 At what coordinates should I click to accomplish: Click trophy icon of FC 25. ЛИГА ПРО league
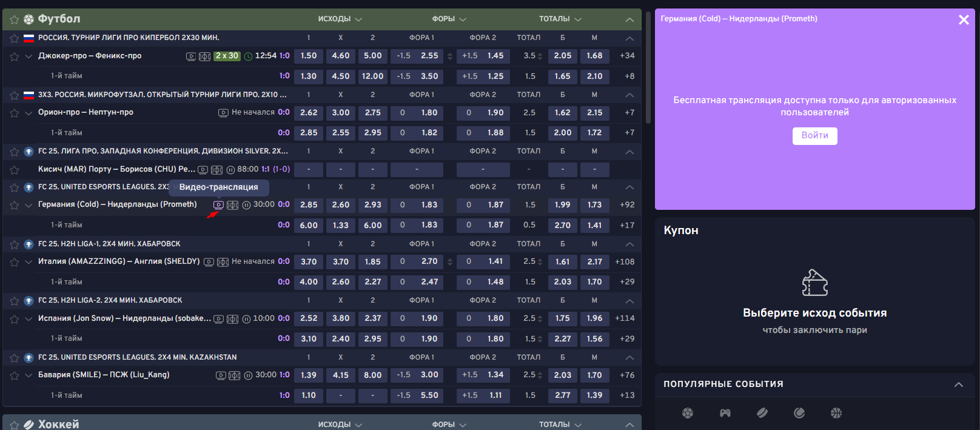point(29,152)
